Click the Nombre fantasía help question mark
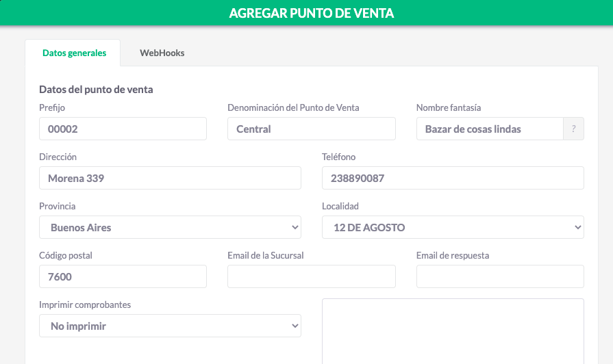Image resolution: width=613 pixels, height=364 pixels. 573,129
